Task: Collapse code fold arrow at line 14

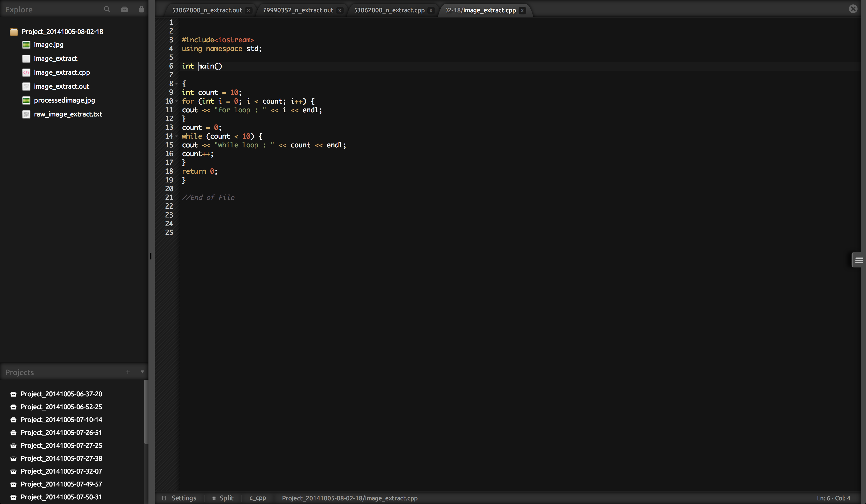Action: (x=177, y=136)
